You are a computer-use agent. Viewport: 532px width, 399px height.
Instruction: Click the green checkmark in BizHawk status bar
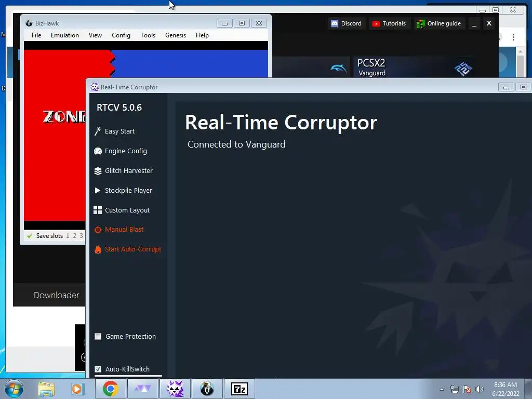tap(30, 235)
